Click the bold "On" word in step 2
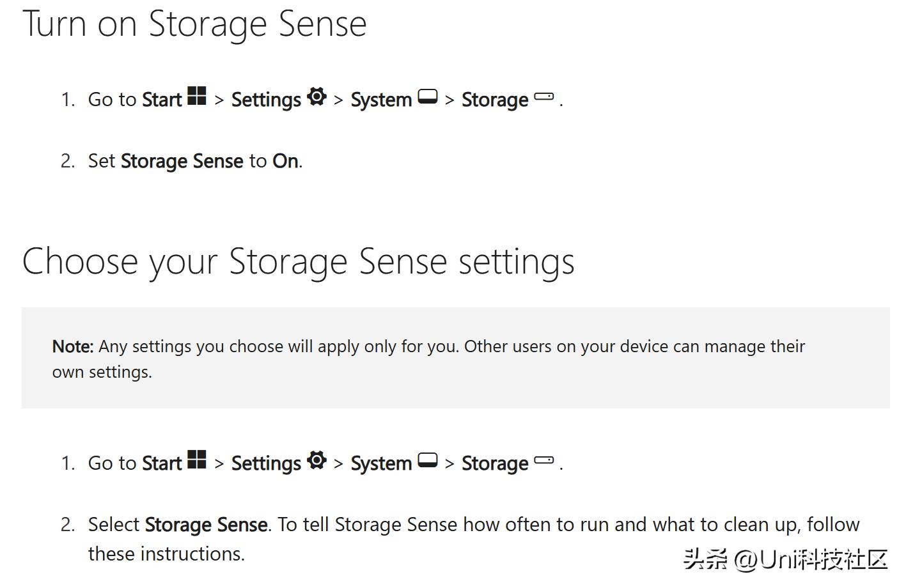 285,161
